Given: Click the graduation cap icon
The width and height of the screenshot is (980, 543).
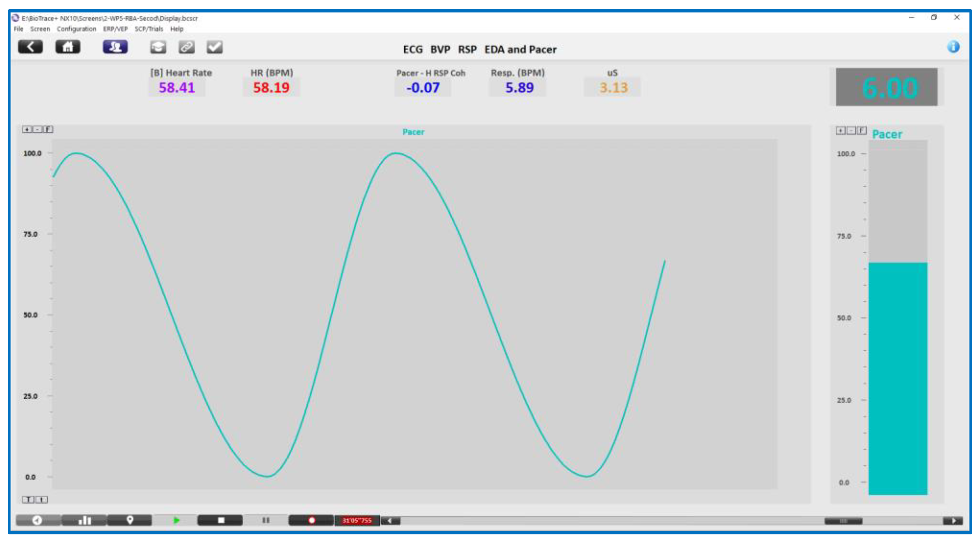Looking at the screenshot, I should pyautogui.click(x=158, y=48).
